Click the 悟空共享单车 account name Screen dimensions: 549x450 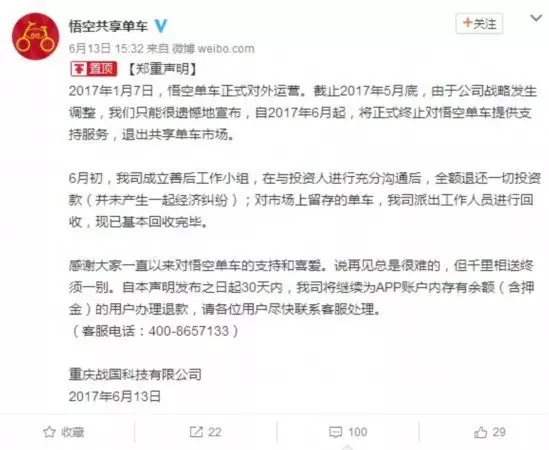pos(109,26)
